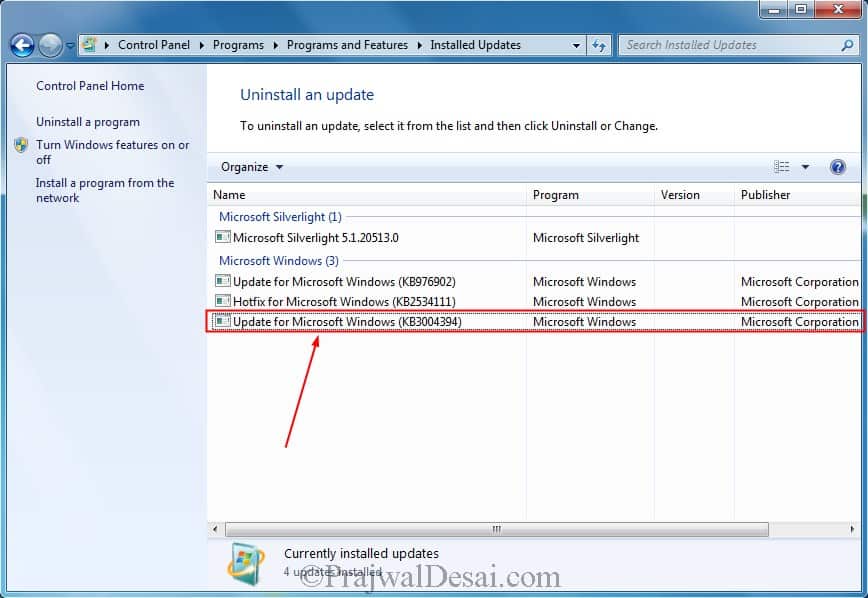Screen dimensions: 868x598
Task: Collapse the Microsoft Silverlight (1) group
Action: click(x=280, y=216)
